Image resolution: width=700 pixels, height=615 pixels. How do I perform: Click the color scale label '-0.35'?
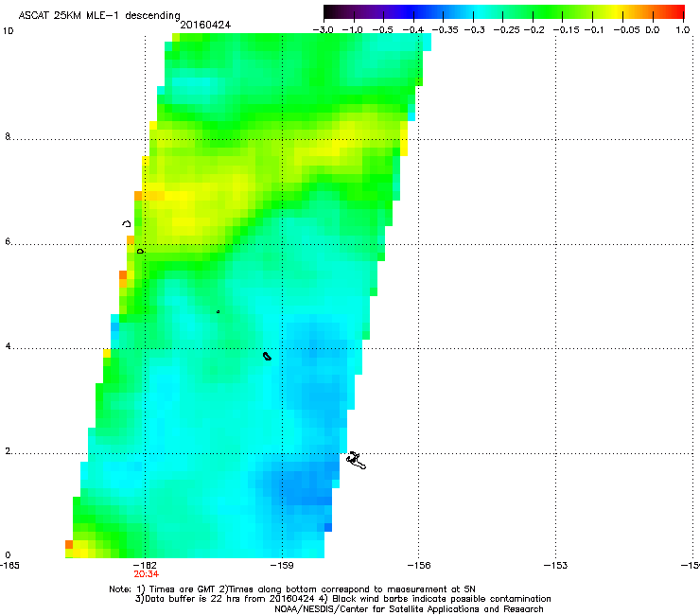[x=446, y=30]
